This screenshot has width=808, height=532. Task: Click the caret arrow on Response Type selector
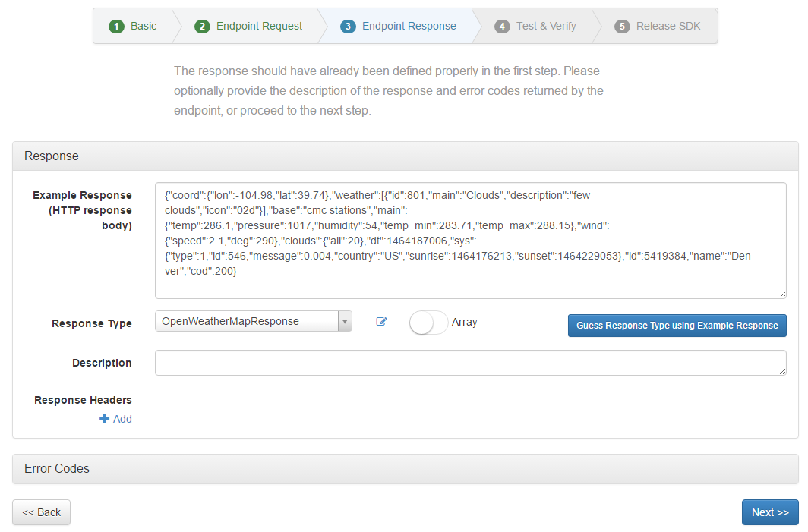[x=346, y=321]
